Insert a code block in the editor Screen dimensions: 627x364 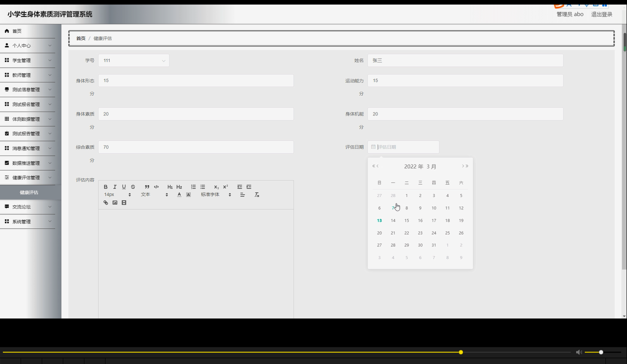[156, 187]
